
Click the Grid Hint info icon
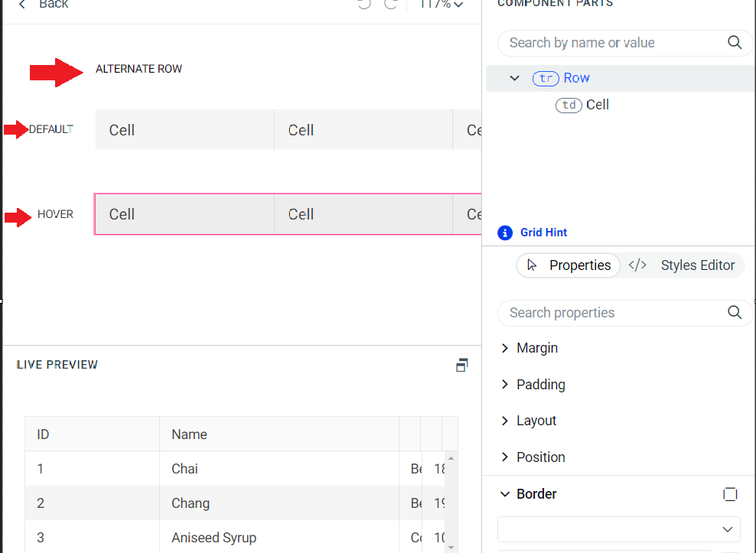point(505,233)
